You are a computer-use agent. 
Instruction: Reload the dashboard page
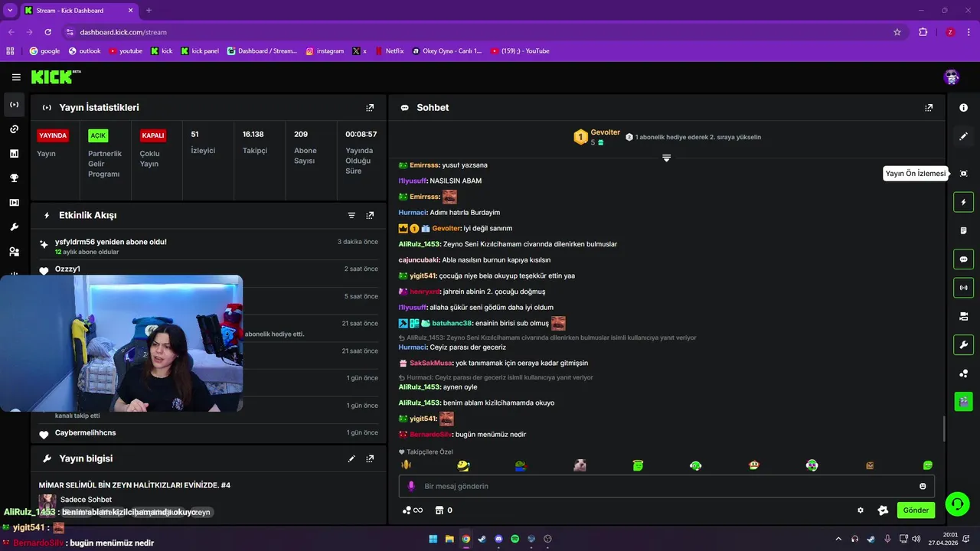click(48, 32)
